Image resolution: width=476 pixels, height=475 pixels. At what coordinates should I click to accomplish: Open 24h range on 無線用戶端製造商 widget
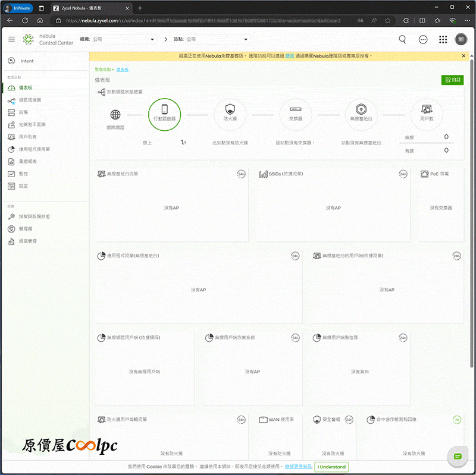[x=403, y=338]
